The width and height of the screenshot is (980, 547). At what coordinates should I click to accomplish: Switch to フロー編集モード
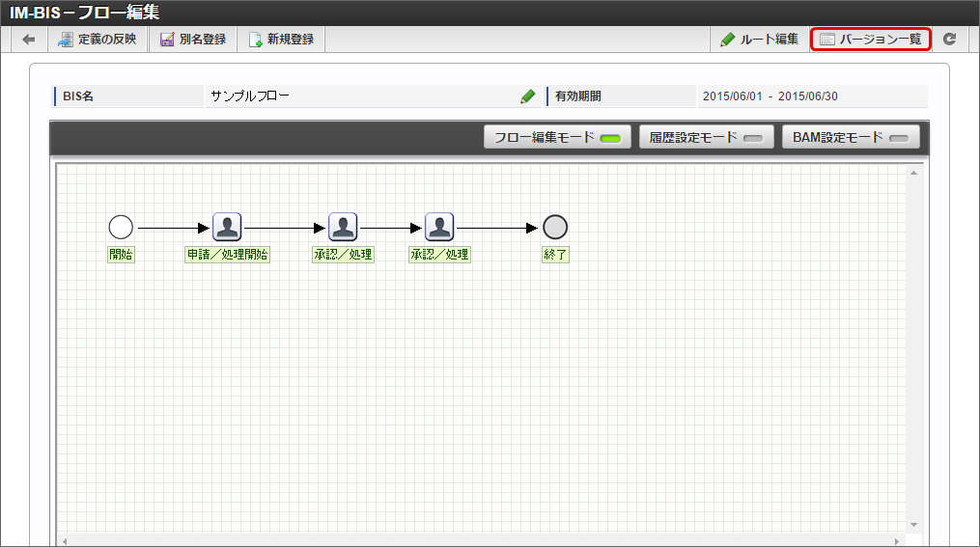pos(557,137)
